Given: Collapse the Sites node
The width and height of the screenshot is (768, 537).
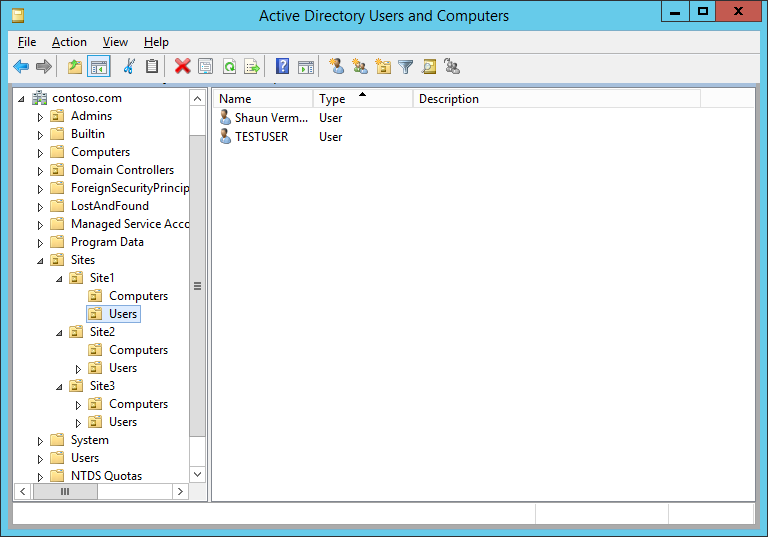Looking at the screenshot, I should 40,261.
